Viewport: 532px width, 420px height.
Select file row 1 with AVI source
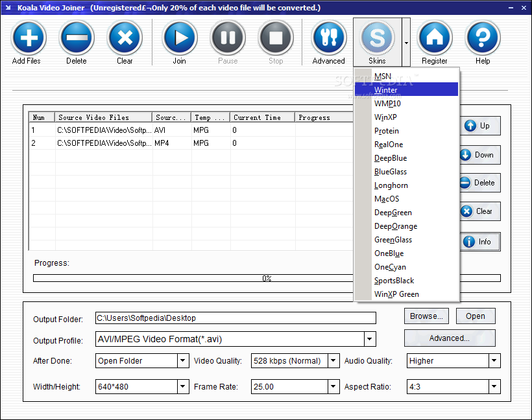(x=191, y=130)
